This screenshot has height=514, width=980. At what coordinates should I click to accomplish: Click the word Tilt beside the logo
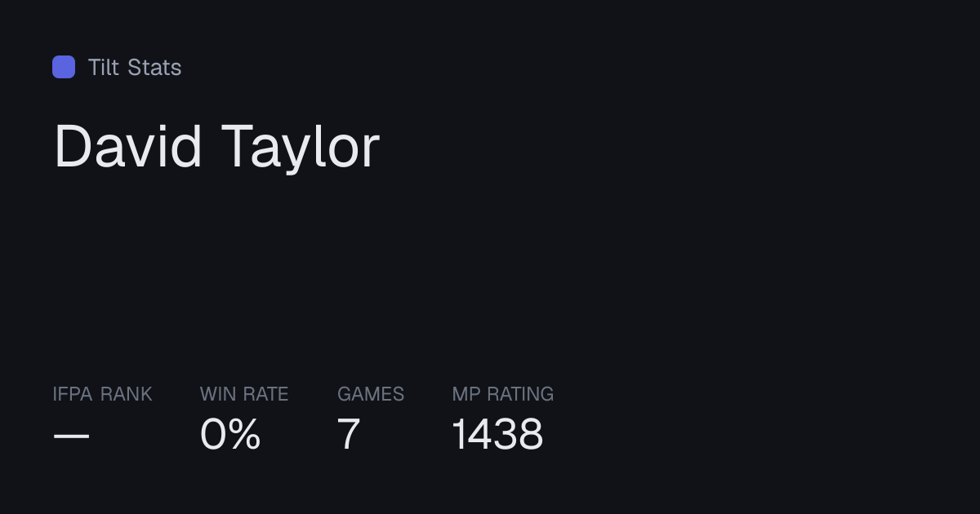click(x=104, y=67)
